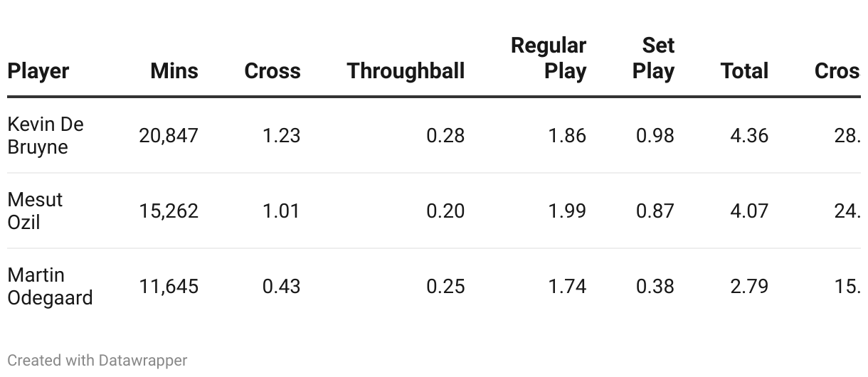This screenshot has width=868, height=377.
Task: Open the Created with Datawrapper link
Action: click(x=97, y=361)
